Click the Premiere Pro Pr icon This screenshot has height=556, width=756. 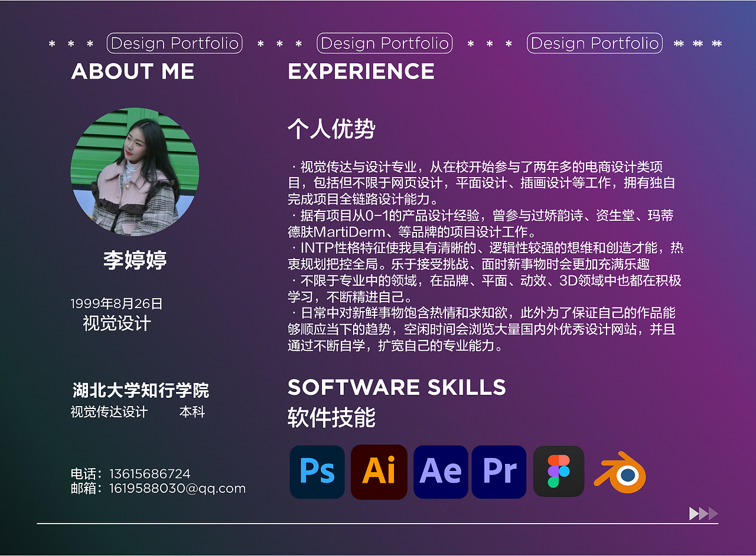499,472
